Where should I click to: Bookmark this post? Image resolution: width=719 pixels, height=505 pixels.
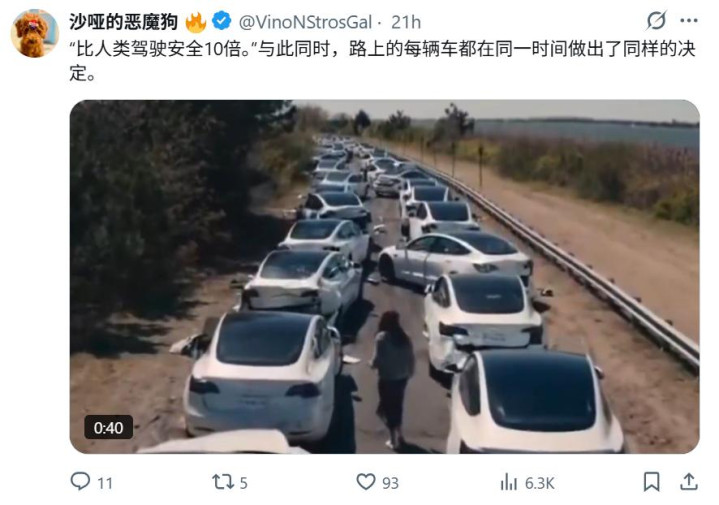(651, 482)
